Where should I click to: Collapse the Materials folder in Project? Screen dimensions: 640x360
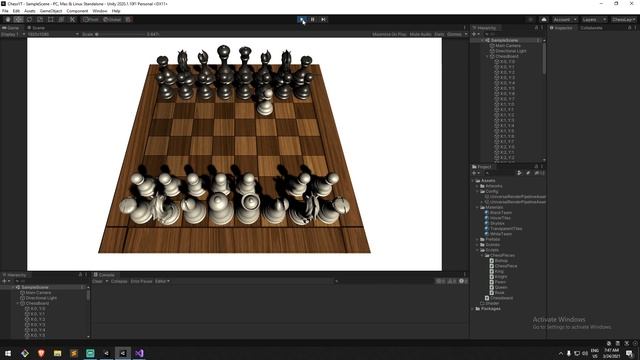point(478,207)
